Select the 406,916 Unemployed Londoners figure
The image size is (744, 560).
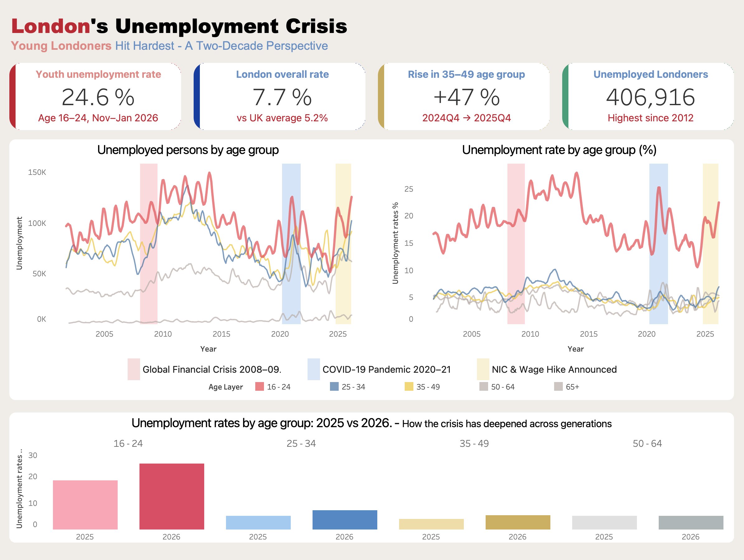[x=650, y=97]
